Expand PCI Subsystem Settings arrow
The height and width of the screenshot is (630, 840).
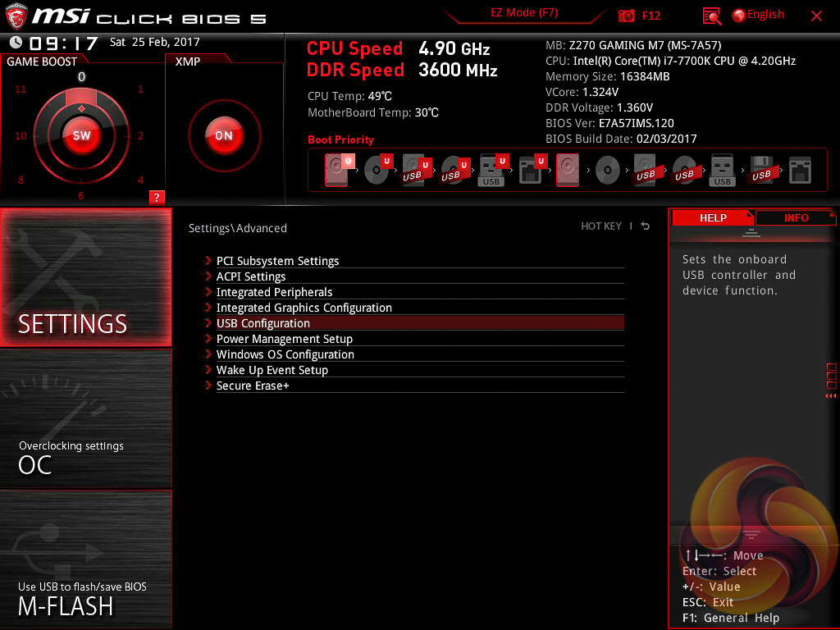coord(208,261)
